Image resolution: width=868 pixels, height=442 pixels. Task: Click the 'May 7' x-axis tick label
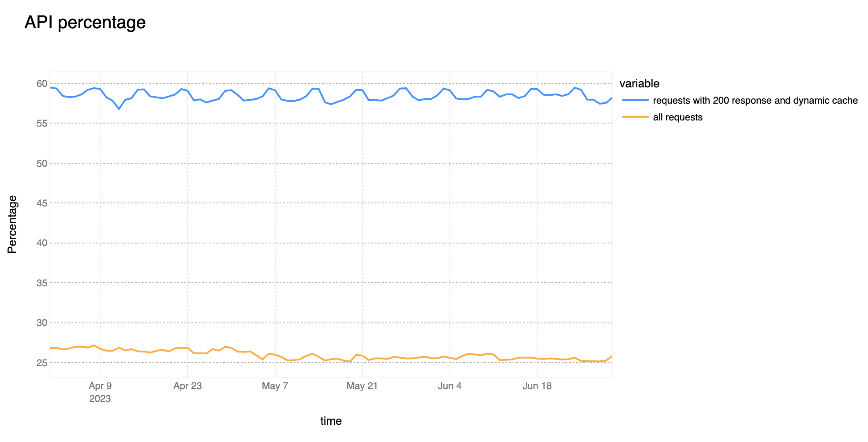point(275,386)
